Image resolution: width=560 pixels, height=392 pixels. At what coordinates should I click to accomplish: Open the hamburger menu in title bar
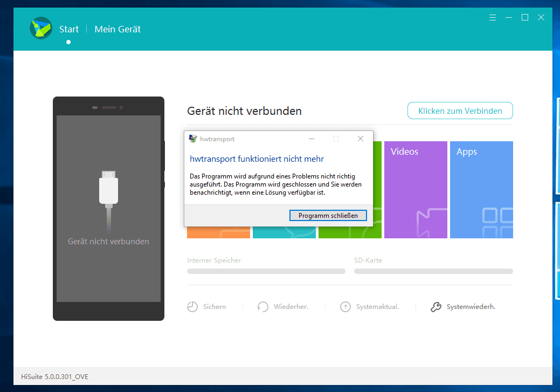pos(492,17)
